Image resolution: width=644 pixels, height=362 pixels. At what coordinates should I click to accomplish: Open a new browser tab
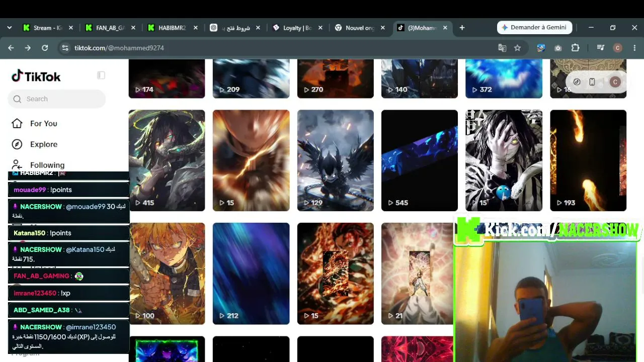(462, 28)
